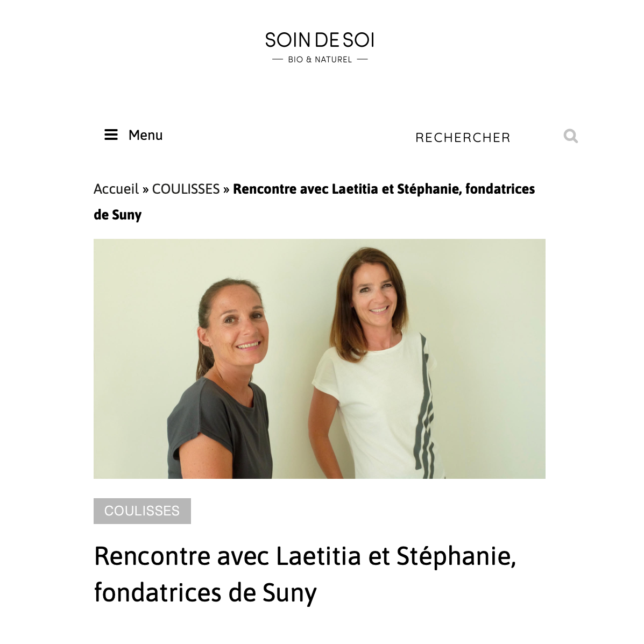This screenshot has width=644, height=644.
Task: Click the headline Rencontre avec Laetitia et Stéphanie
Action: click(305, 556)
